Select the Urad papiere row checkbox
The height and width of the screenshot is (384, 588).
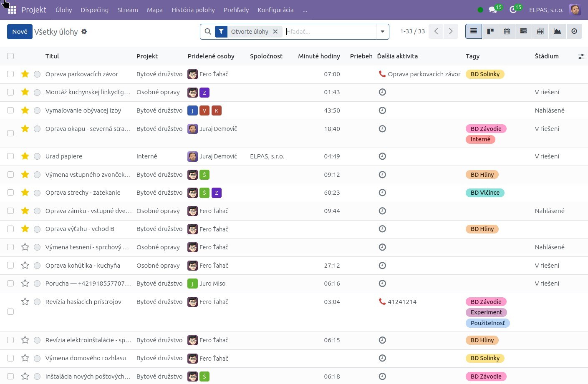(10, 156)
